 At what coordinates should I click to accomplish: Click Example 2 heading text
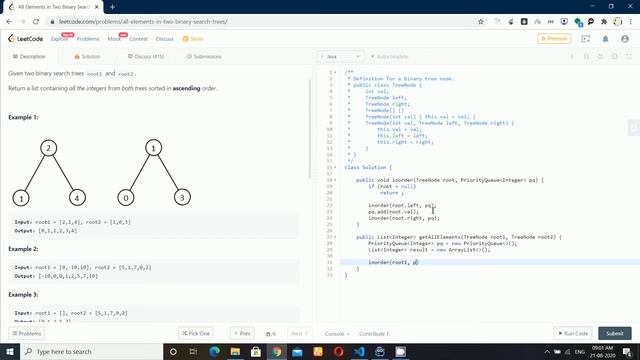click(x=23, y=249)
